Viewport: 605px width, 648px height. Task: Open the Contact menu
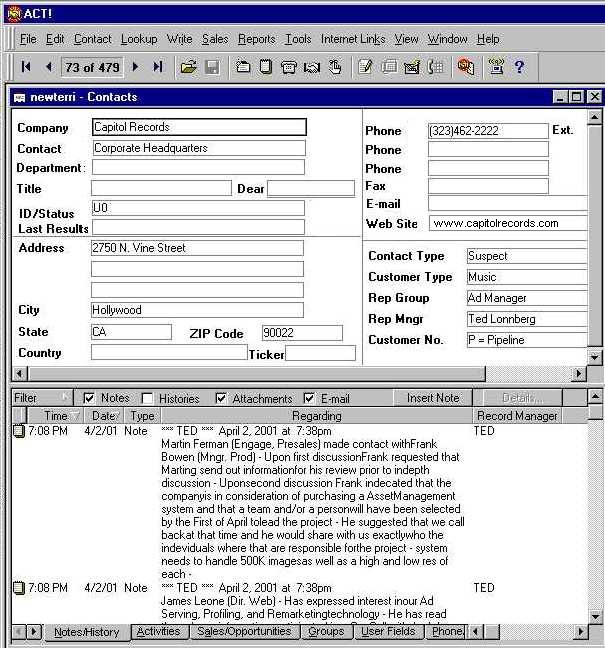click(93, 39)
